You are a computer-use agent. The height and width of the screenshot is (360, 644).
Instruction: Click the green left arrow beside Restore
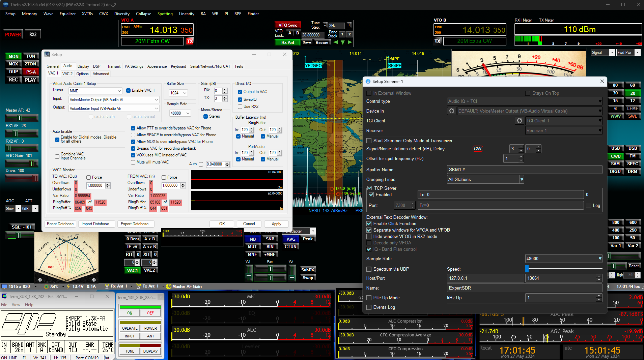click(335, 42)
